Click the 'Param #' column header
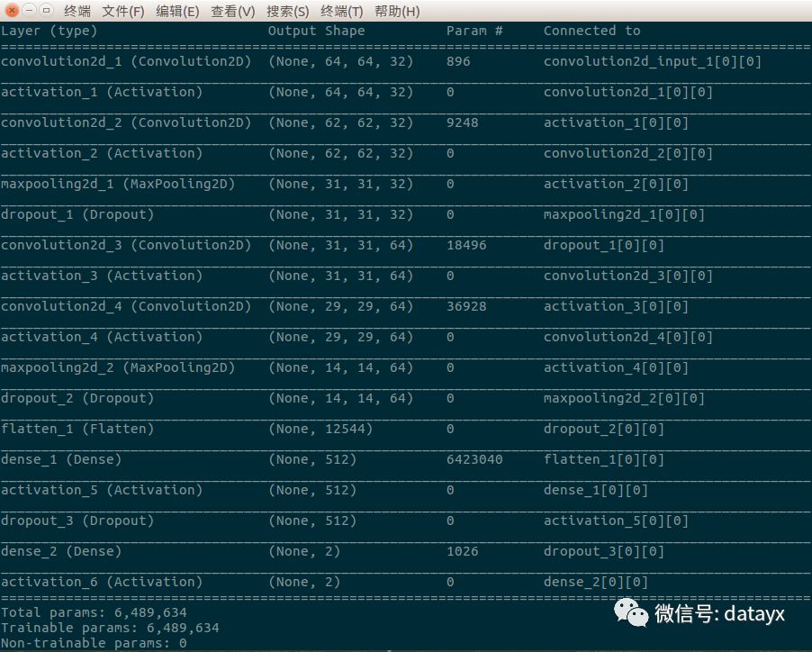 click(474, 32)
